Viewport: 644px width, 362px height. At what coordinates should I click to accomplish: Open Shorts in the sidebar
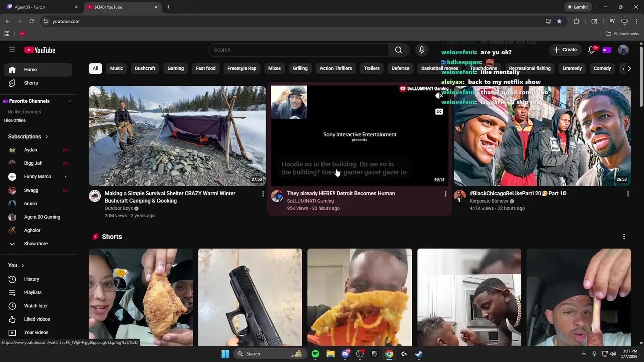(38, 83)
